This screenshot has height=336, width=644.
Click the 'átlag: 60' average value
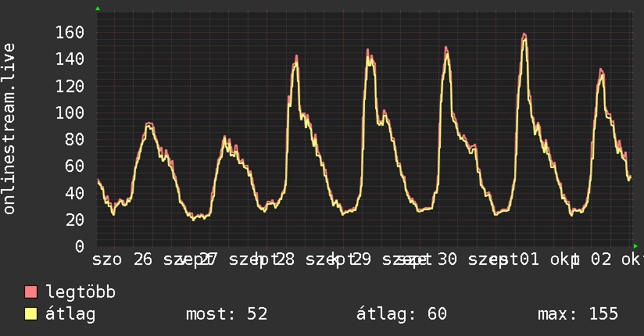pos(401,314)
